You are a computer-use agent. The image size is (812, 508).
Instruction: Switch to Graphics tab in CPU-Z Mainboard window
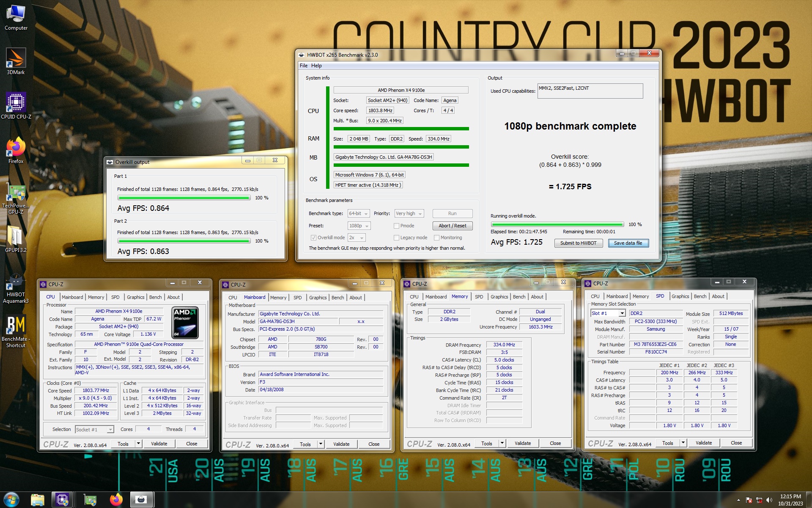coord(318,298)
